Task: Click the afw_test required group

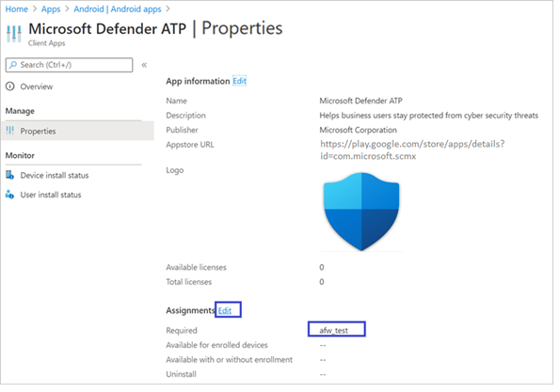Action: tap(333, 330)
